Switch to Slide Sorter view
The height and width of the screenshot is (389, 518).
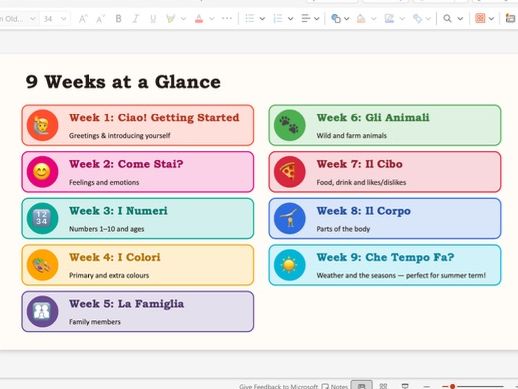[x=383, y=386]
